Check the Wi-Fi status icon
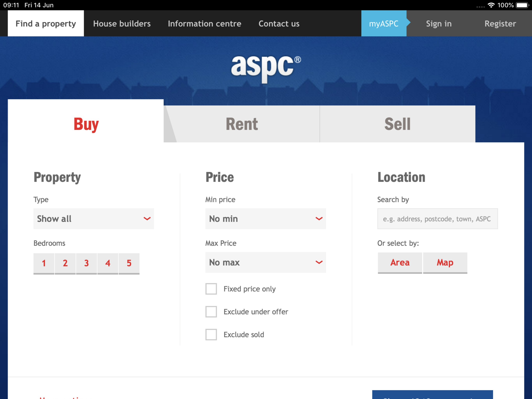 (x=491, y=5)
